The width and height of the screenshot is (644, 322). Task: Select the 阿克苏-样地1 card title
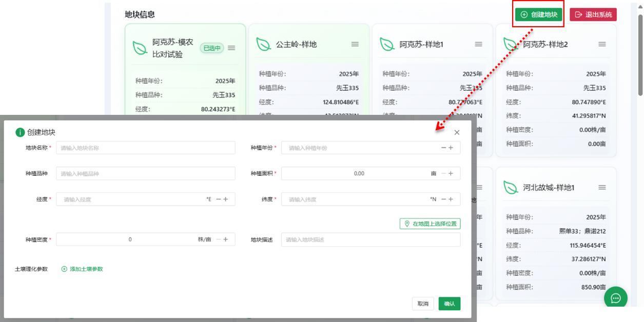(x=421, y=44)
